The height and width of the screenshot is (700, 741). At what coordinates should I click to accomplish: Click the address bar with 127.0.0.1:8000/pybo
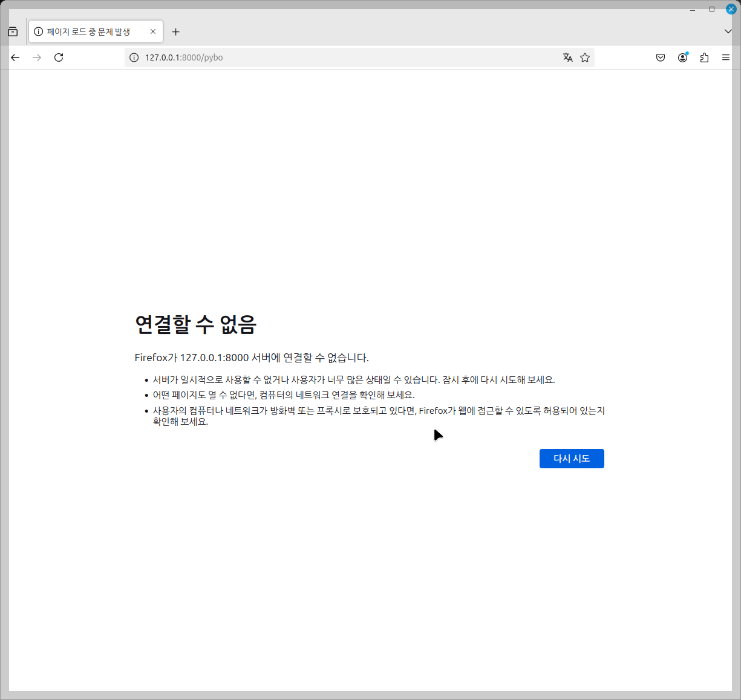pyautogui.click(x=359, y=57)
